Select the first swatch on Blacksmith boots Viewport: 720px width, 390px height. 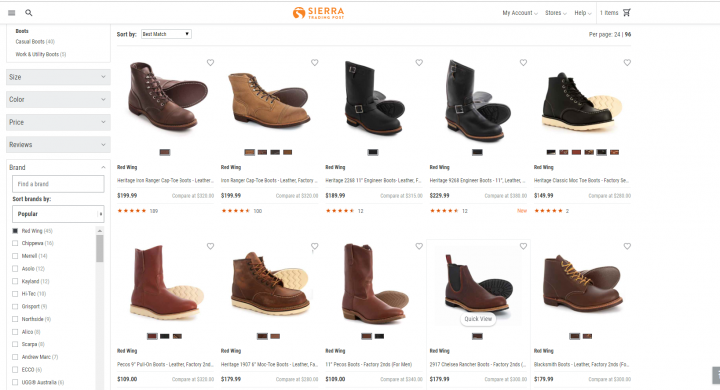[574, 336]
